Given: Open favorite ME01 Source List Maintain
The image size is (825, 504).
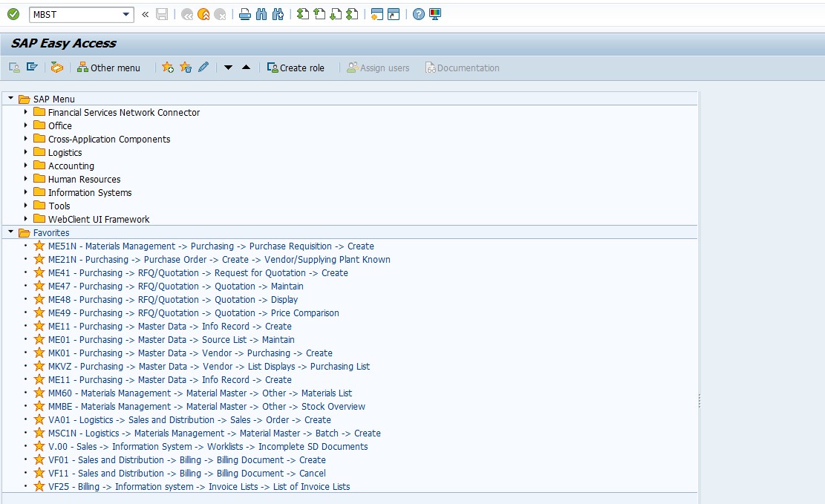Looking at the screenshot, I should click(171, 340).
